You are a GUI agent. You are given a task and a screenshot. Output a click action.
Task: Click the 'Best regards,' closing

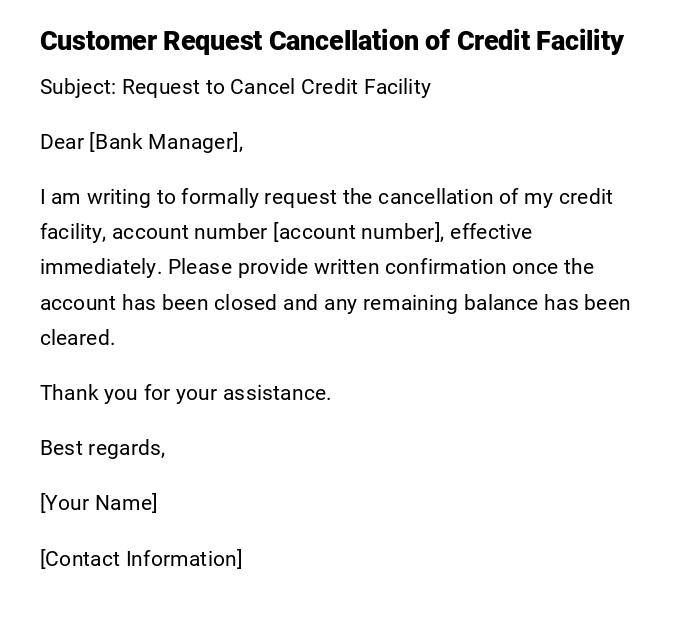(102, 448)
